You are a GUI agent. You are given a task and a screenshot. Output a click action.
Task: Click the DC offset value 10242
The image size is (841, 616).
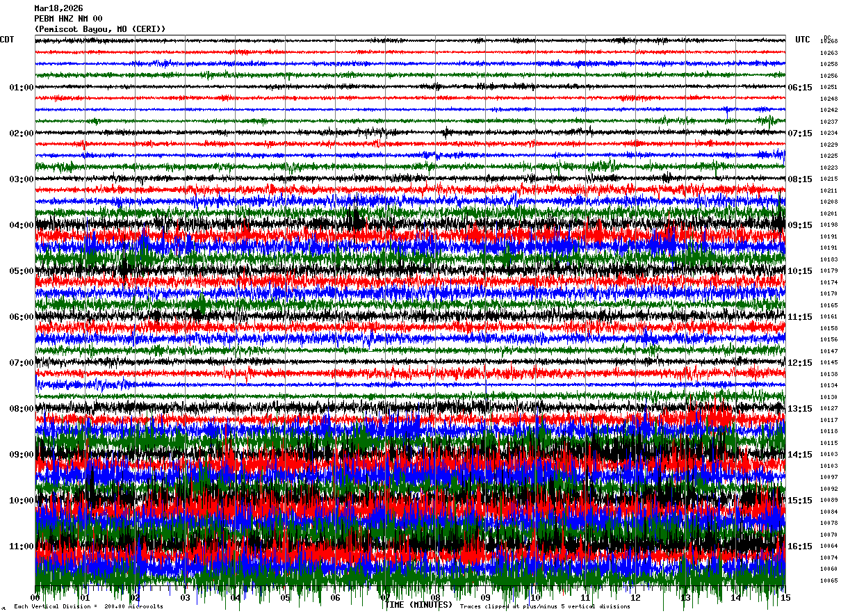click(x=828, y=110)
